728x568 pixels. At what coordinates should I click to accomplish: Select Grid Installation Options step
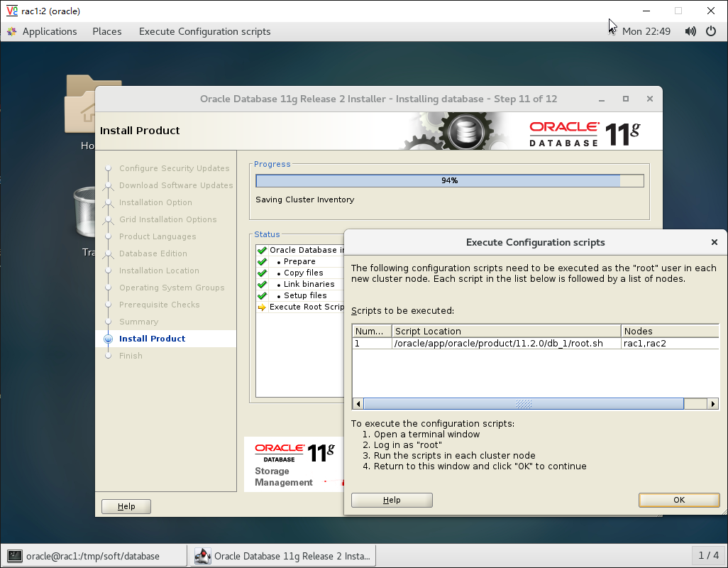coord(167,219)
